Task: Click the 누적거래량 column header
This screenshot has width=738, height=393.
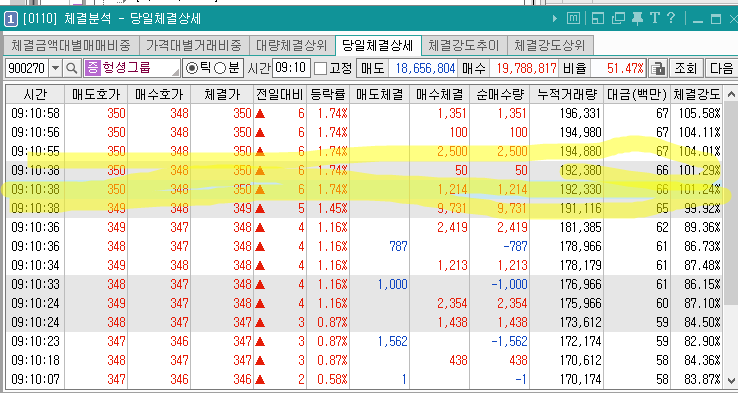Action: pos(567,95)
